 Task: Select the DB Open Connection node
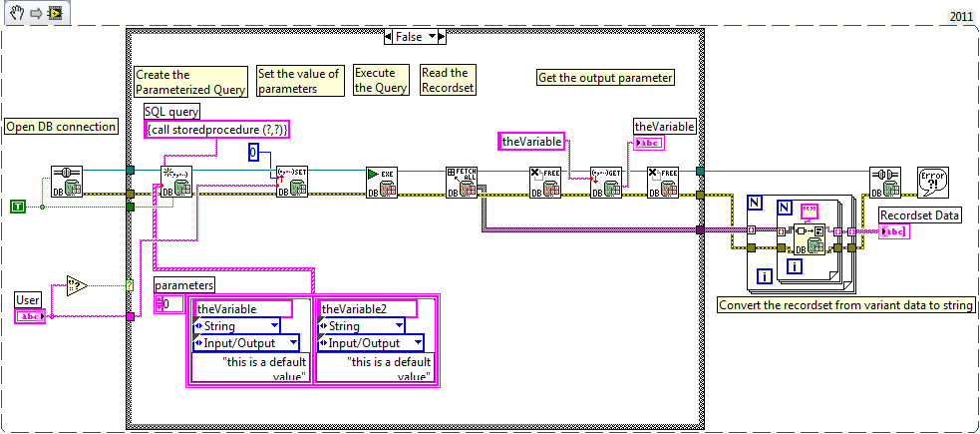[x=68, y=183]
